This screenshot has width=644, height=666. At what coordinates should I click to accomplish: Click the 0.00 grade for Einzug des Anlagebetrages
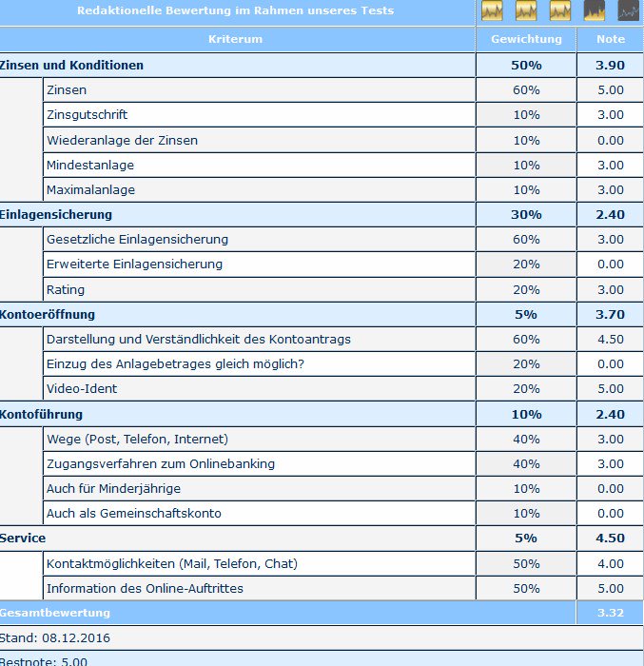click(x=611, y=364)
